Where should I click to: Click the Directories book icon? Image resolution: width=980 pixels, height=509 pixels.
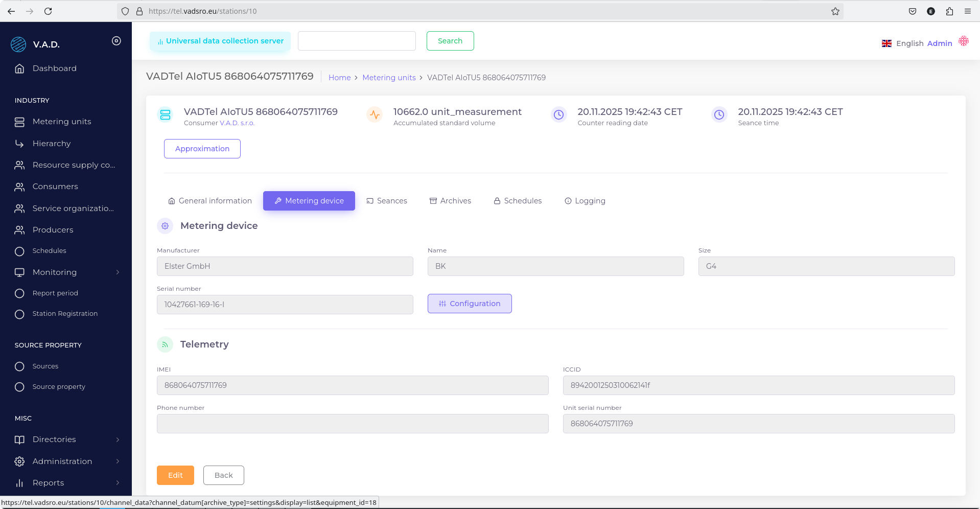click(x=19, y=439)
